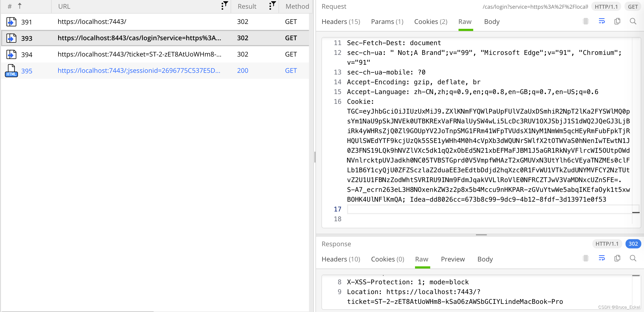Open response Headers (10) tab
The width and height of the screenshot is (644, 312).
(x=341, y=259)
